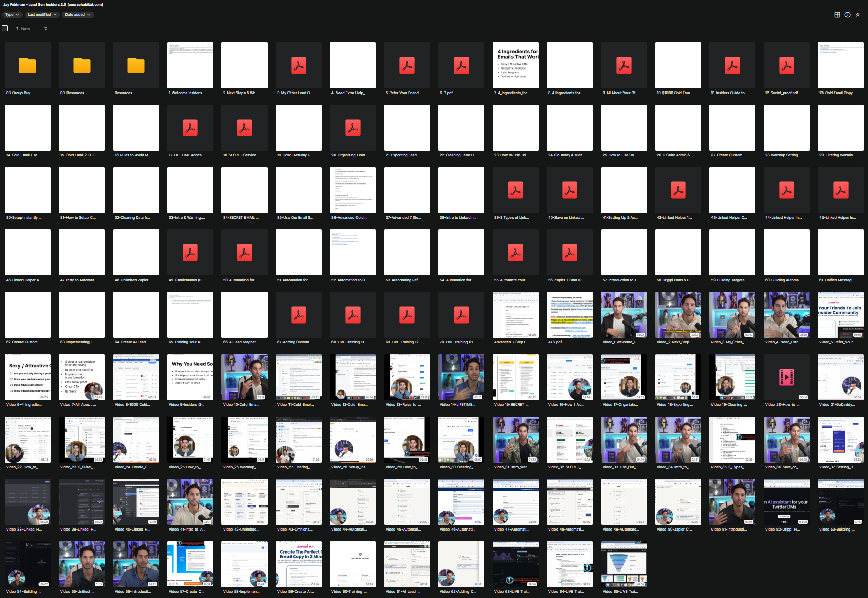Click the ATS.pdf file name
The image size is (868, 598).
click(x=555, y=342)
